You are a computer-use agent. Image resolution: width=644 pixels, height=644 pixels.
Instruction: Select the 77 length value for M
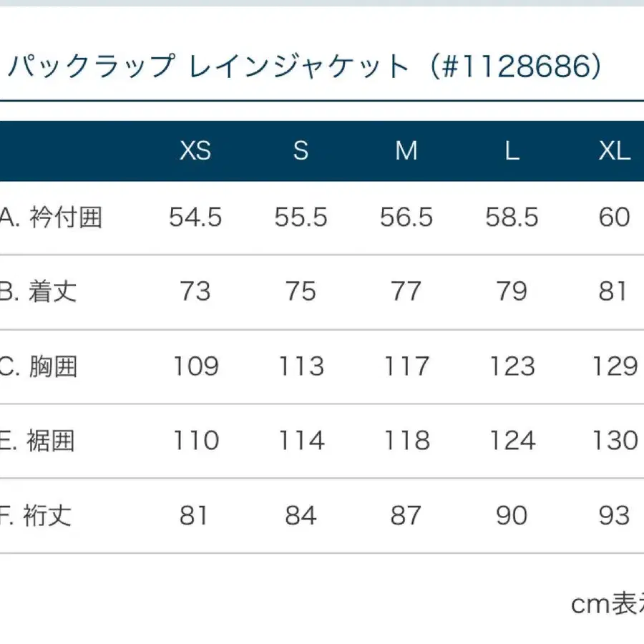point(406,292)
